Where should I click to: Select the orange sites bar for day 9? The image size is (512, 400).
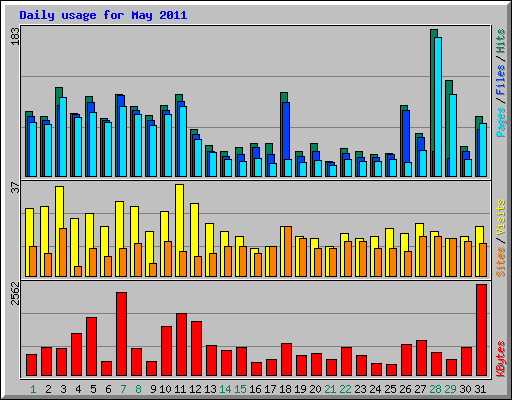point(153,270)
